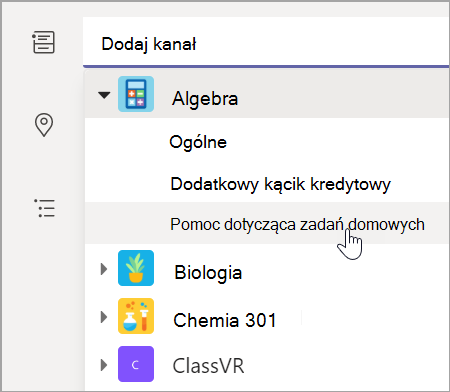Click the ClassVR team name
This screenshot has height=392, width=450.
208,366
